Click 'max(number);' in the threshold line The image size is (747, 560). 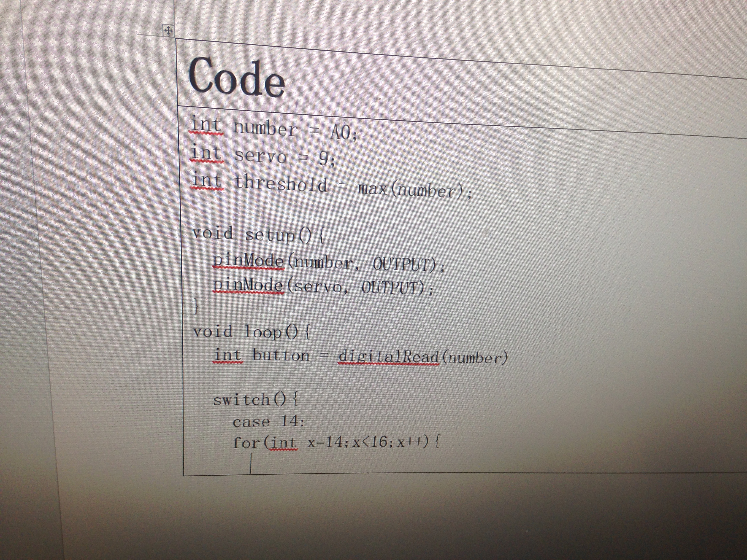[414, 190]
